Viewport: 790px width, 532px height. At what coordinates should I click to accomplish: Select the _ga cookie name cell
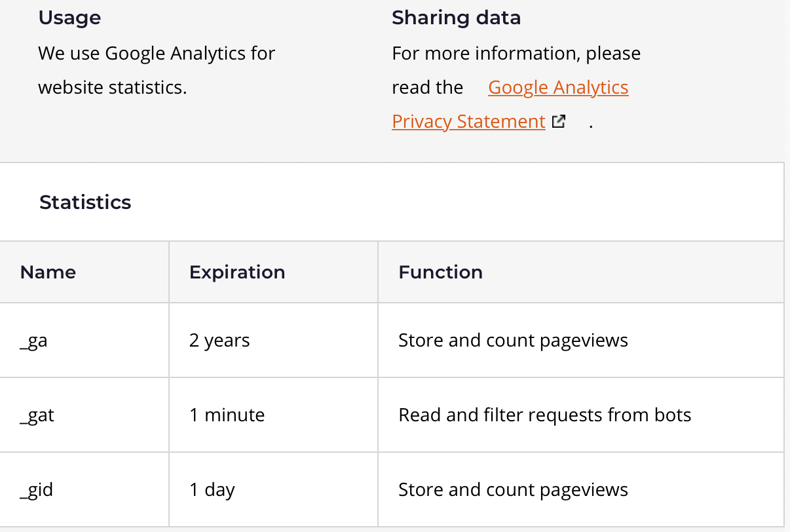[85, 340]
